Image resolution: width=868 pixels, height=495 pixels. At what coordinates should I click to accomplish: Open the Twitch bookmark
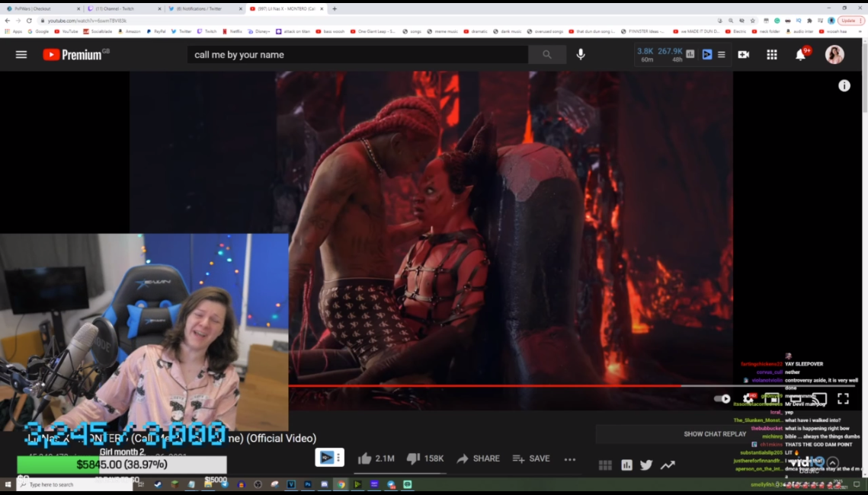[x=207, y=31]
